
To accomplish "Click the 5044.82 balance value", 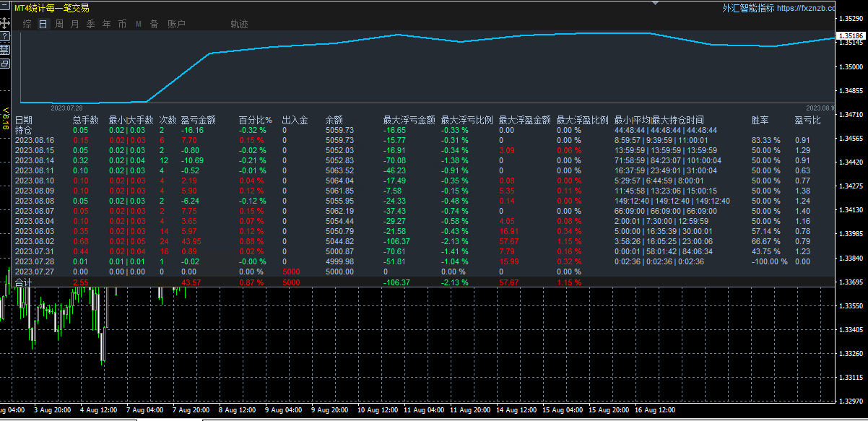I will tap(339, 241).
